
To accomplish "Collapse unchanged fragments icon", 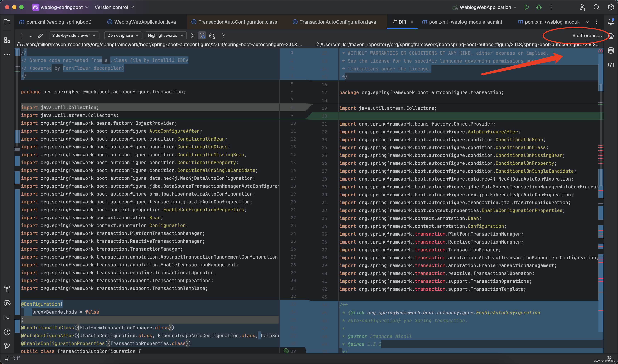I will click(x=193, y=35).
